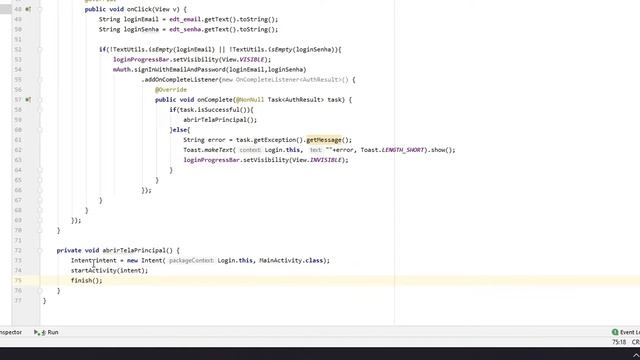Click the override gutter icon beside onComplete

click(x=28, y=100)
